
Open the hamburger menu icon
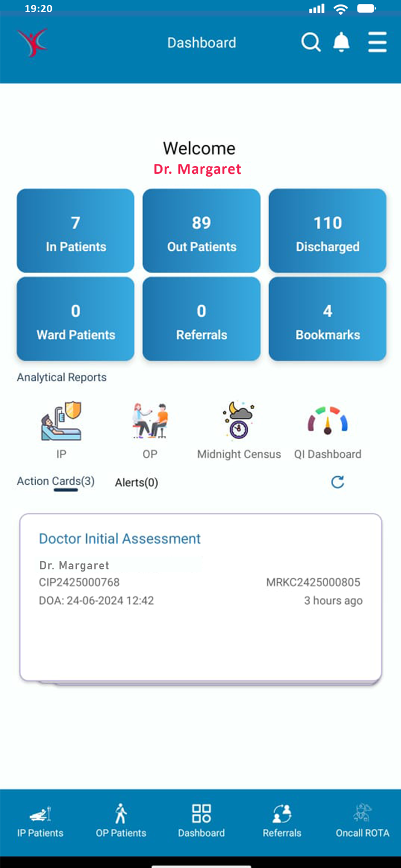[377, 42]
